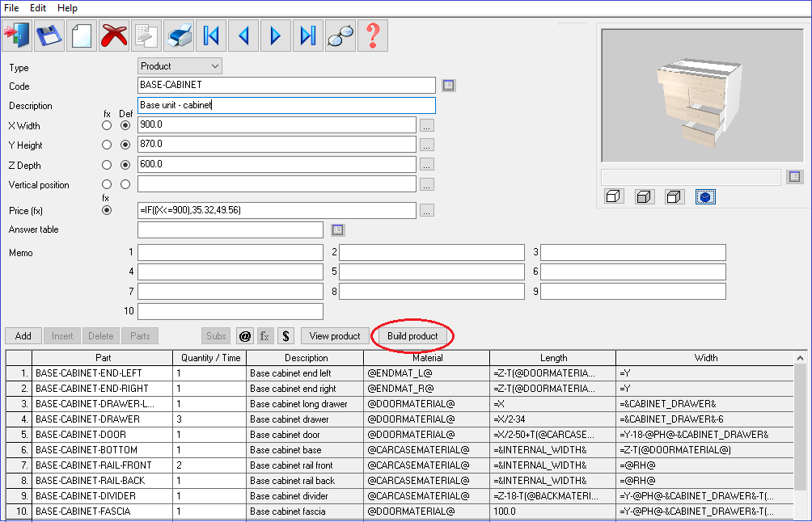Jump to the last record with the toolbar arrow
Screen dimensions: 812x522
[x=308, y=36]
